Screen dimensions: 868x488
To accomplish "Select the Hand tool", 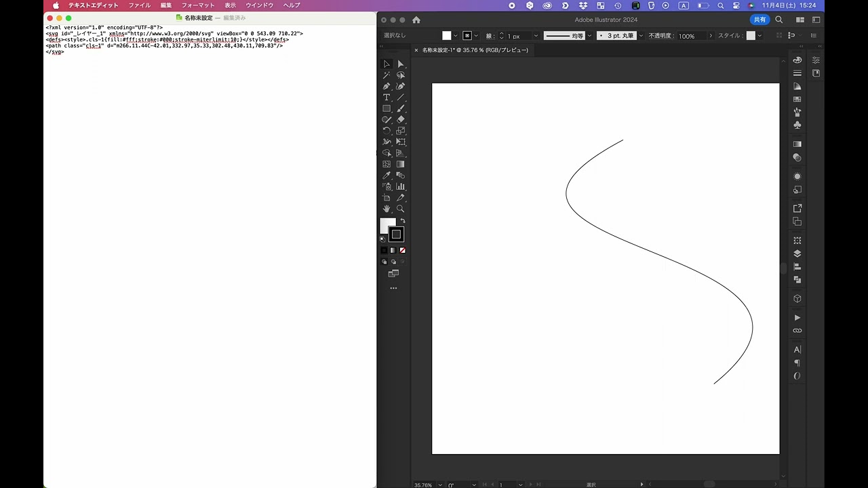I will coord(387,209).
